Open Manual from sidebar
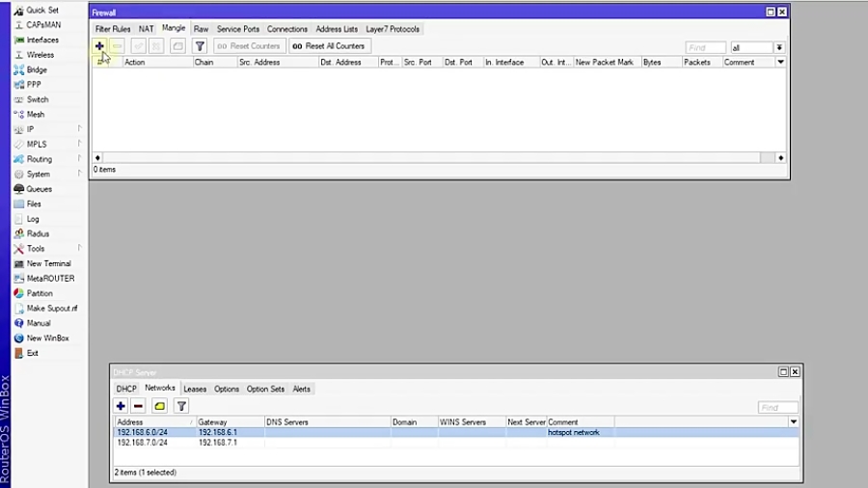Viewport: 868px width, 488px height. point(39,323)
